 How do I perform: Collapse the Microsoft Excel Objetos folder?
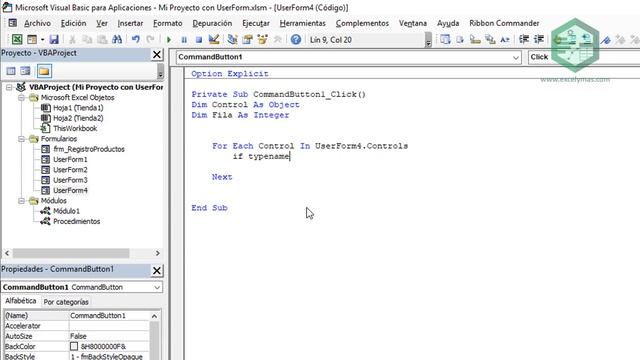(x=21, y=98)
